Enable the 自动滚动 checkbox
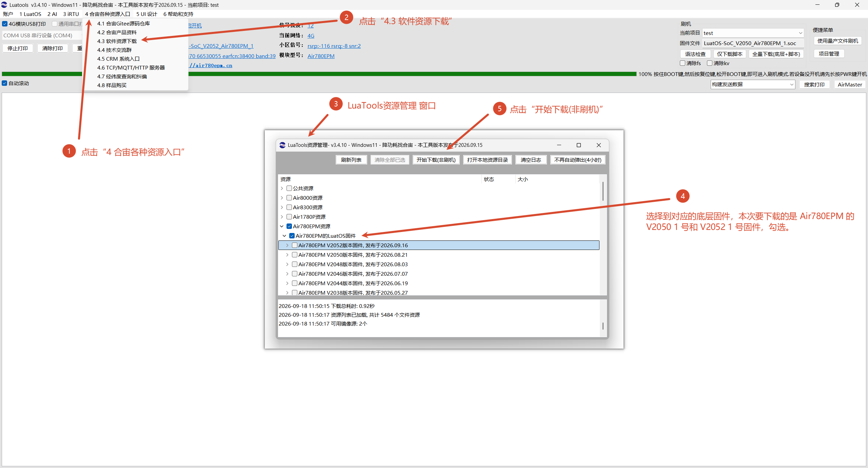This screenshot has height=468, width=868. [4, 83]
